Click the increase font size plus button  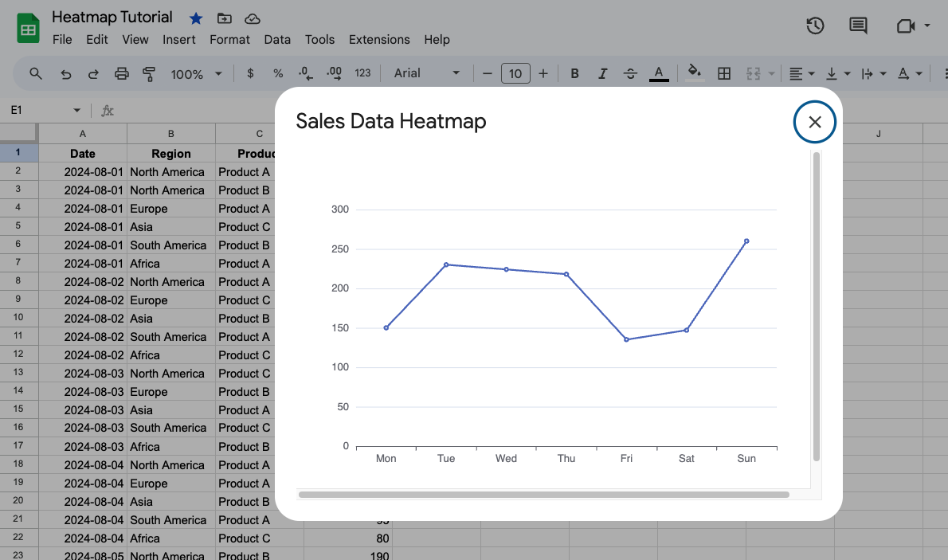[x=543, y=73]
